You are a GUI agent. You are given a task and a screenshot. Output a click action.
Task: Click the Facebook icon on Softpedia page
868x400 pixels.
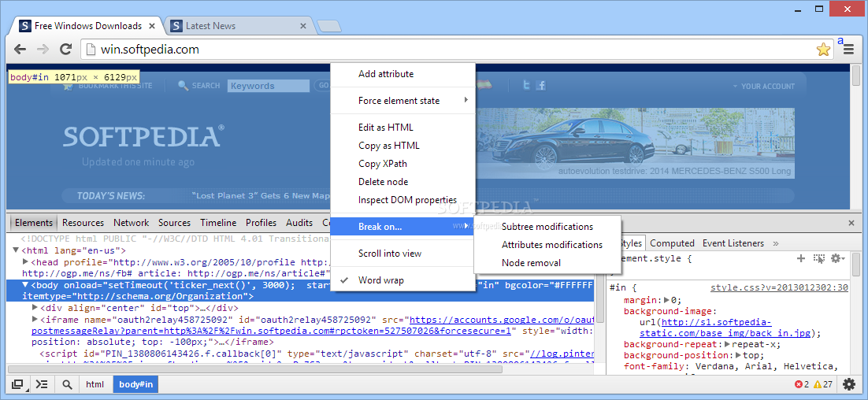[541, 86]
